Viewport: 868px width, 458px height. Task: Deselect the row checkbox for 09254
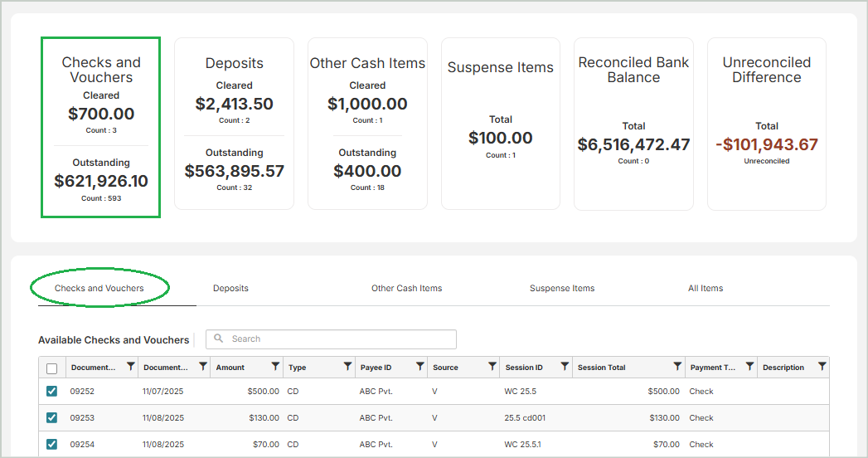point(52,445)
